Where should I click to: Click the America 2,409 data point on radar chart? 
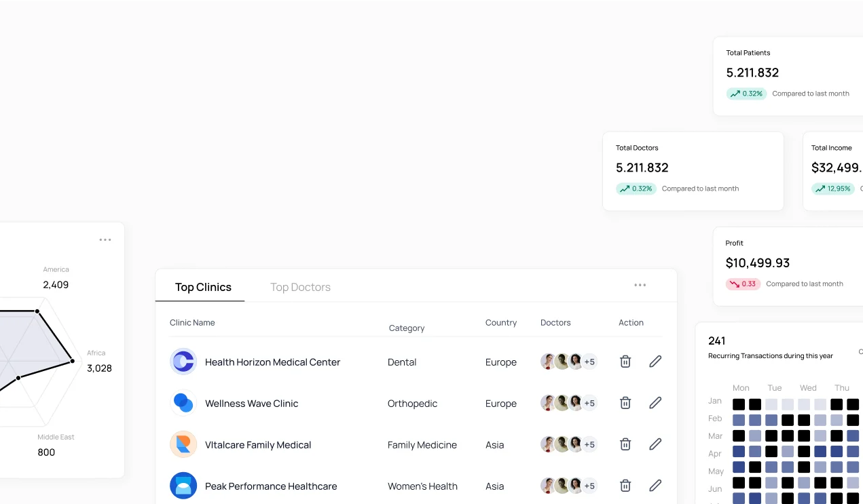pyautogui.click(x=37, y=311)
